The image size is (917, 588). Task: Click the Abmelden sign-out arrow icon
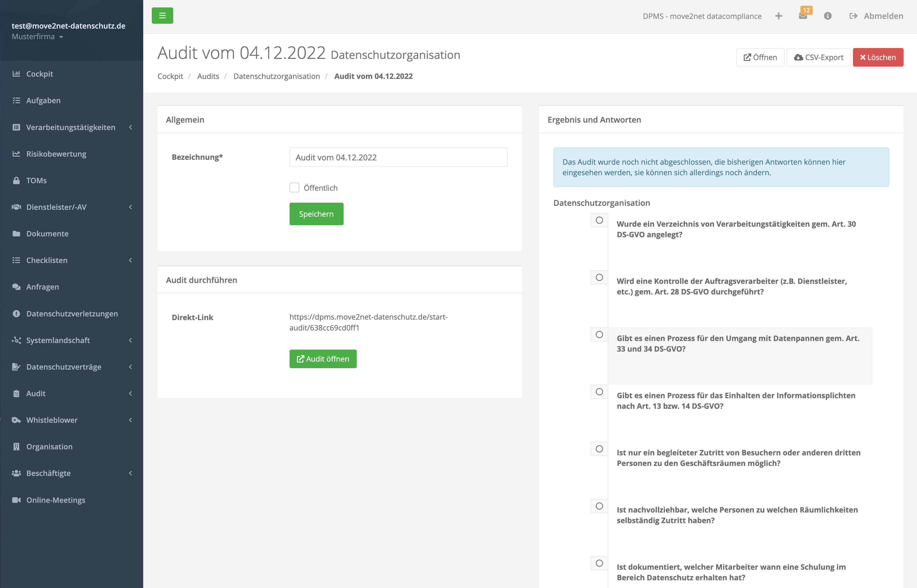pyautogui.click(x=853, y=16)
